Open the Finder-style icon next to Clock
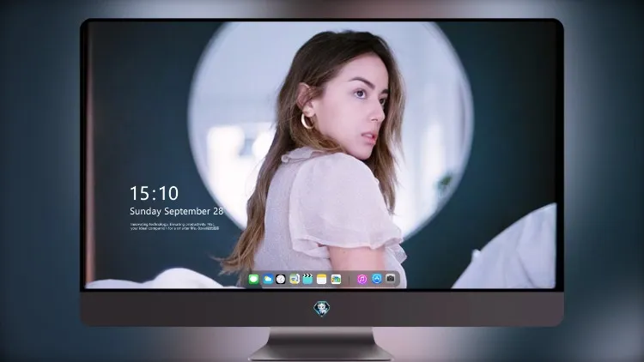 point(295,279)
